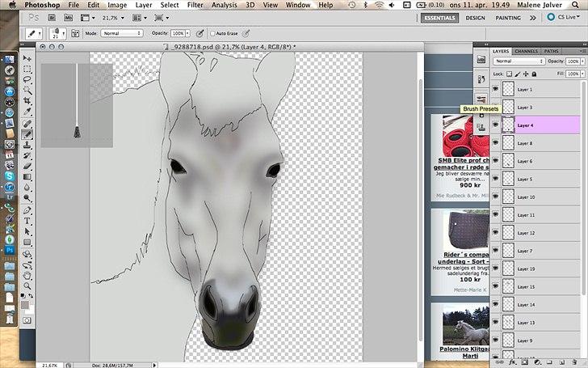Image resolution: width=588 pixels, height=368 pixels.
Task: Select the Zoom magnifier tool
Action: (27, 284)
